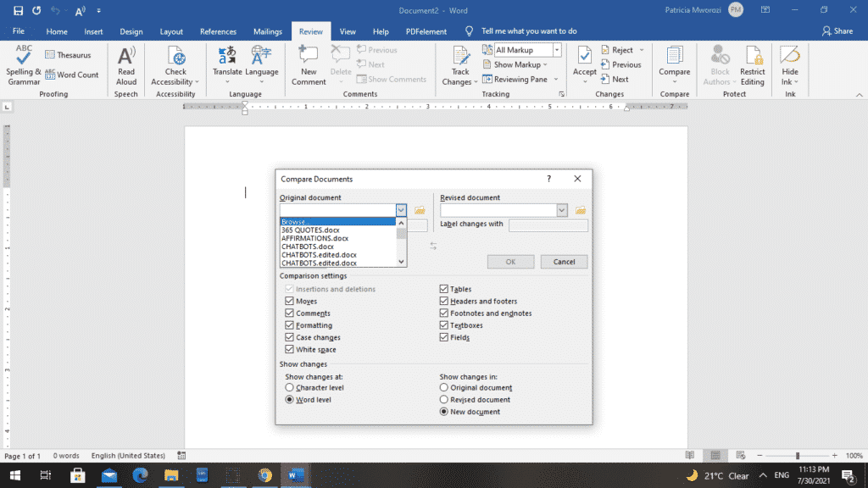
Task: Toggle the White space checkbox
Action: [x=289, y=350]
